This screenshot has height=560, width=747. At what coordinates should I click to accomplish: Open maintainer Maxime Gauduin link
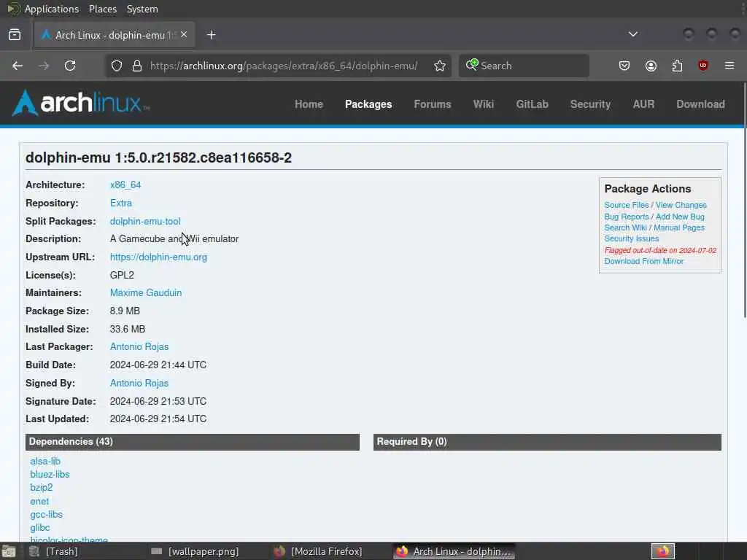(146, 293)
